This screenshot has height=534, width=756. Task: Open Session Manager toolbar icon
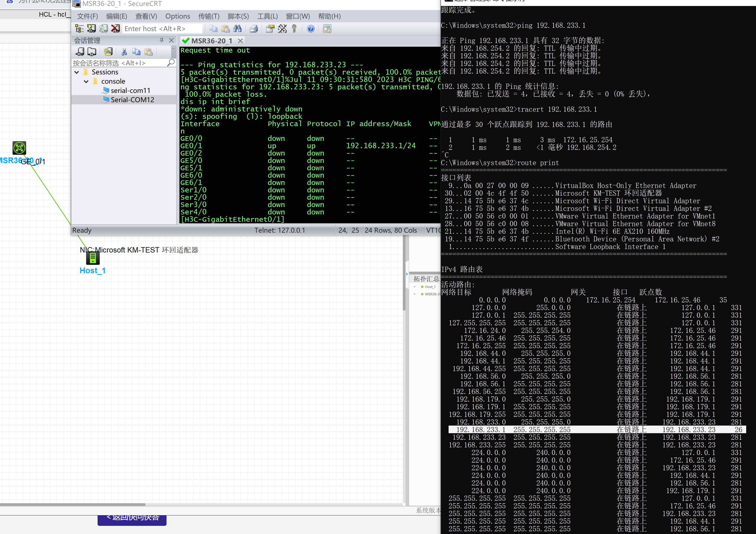79,29
